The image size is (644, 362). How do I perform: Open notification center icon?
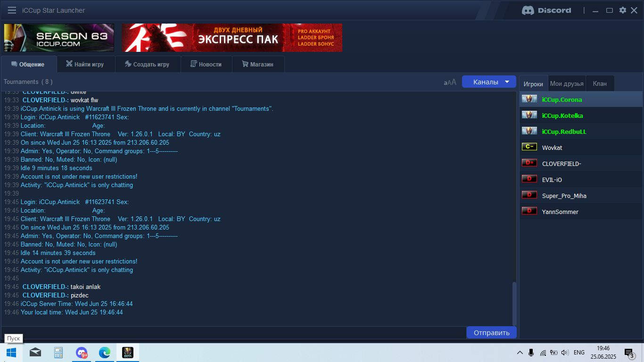coord(629,353)
